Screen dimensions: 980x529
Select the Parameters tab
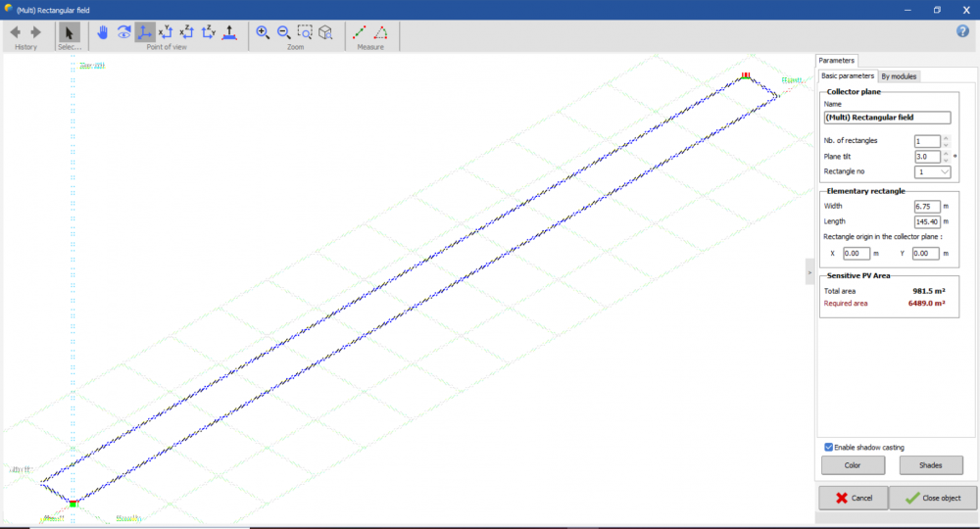[836, 61]
